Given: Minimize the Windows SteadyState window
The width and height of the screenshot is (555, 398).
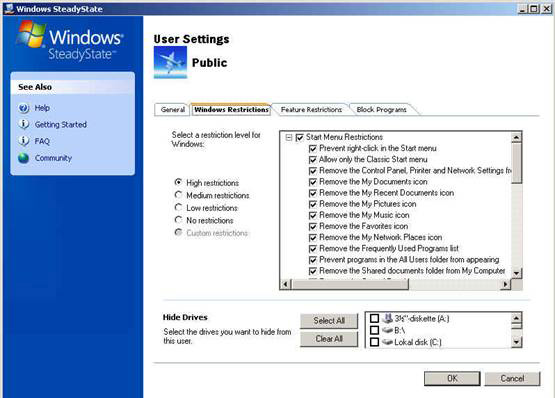Looking at the screenshot, I should pyautogui.click(x=523, y=8).
